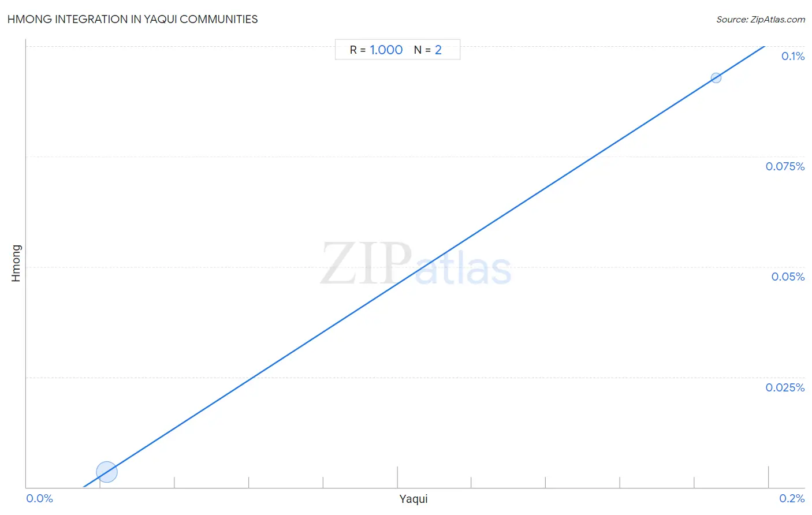Click the chart title Hmong Integration in Yaqui Communities
This screenshot has width=812, height=515.
coord(133,19)
